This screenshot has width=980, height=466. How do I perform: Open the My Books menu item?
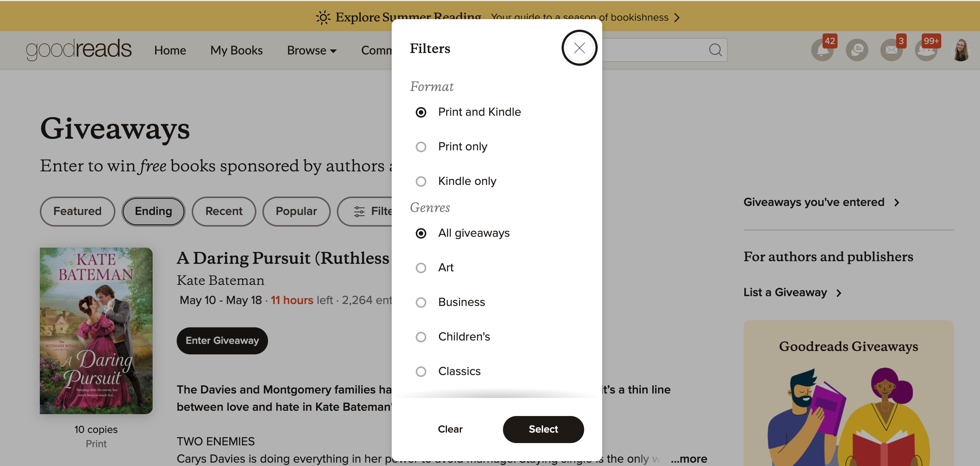click(236, 49)
